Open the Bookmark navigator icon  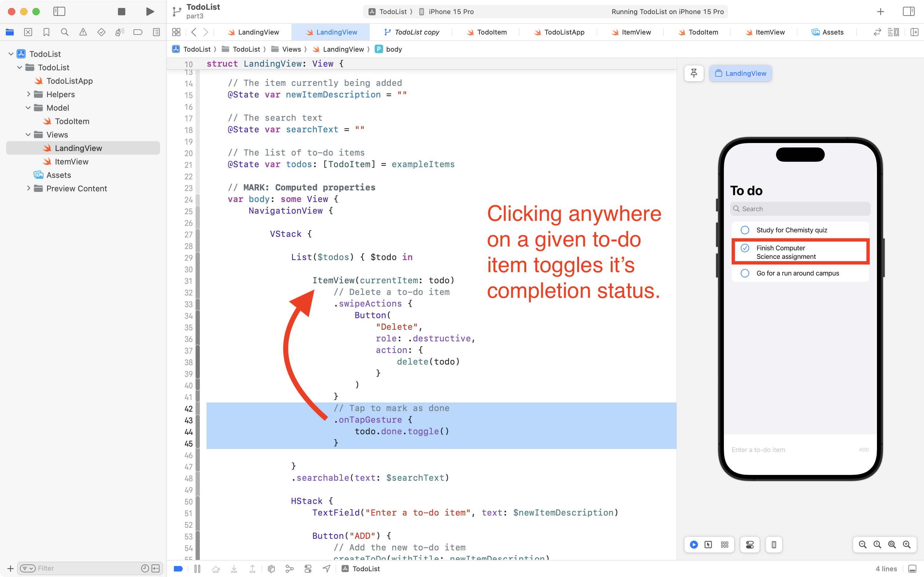click(x=46, y=32)
